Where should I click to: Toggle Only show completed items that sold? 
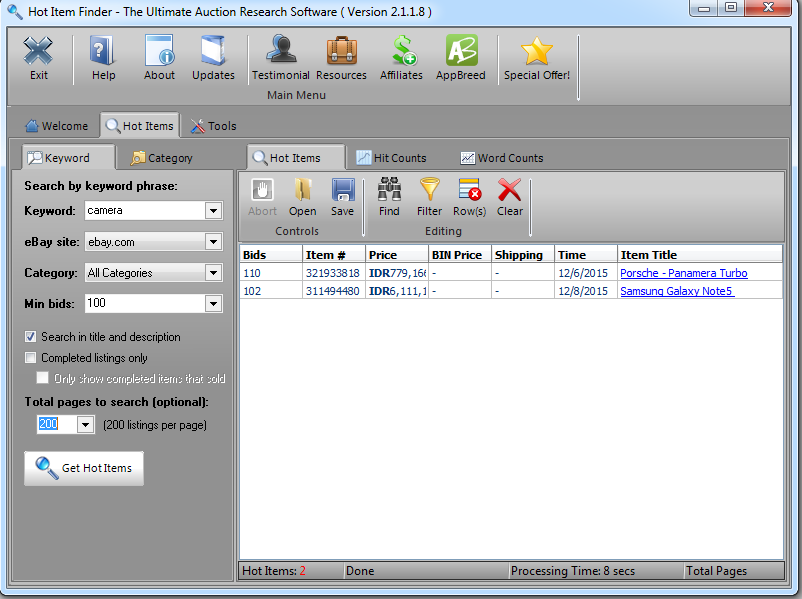43,379
